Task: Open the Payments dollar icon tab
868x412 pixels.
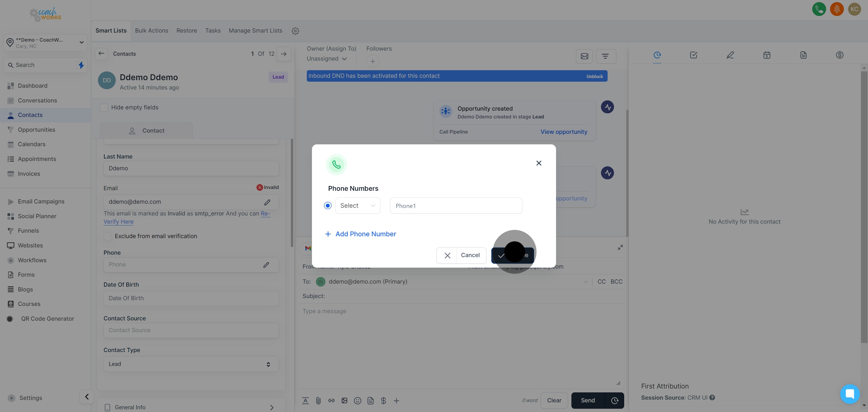Action: point(839,55)
